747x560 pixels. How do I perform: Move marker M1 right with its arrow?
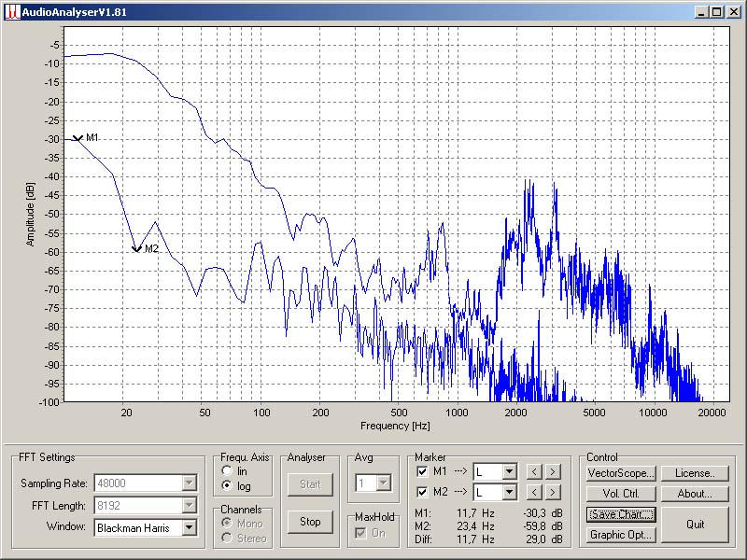tap(553, 471)
